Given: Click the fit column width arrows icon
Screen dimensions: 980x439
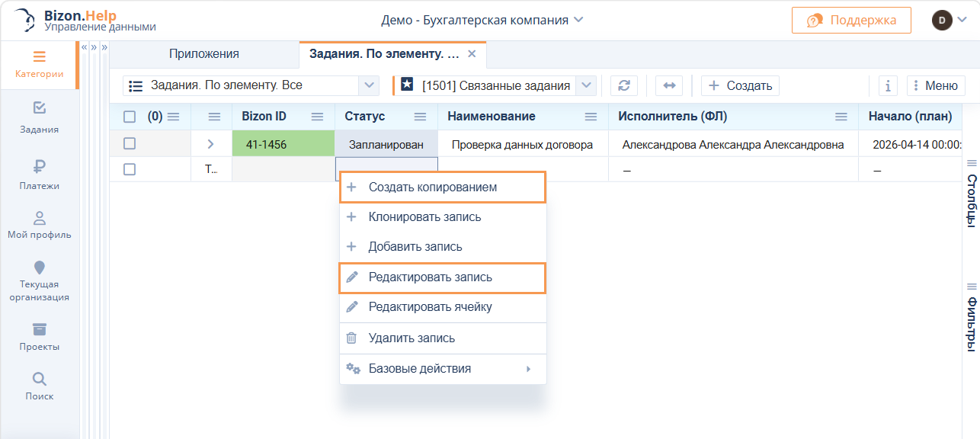Looking at the screenshot, I should pyautogui.click(x=669, y=85).
